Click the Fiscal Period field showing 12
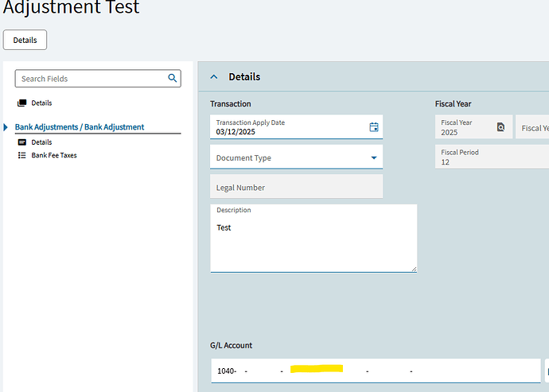The image size is (549, 392). coord(489,157)
